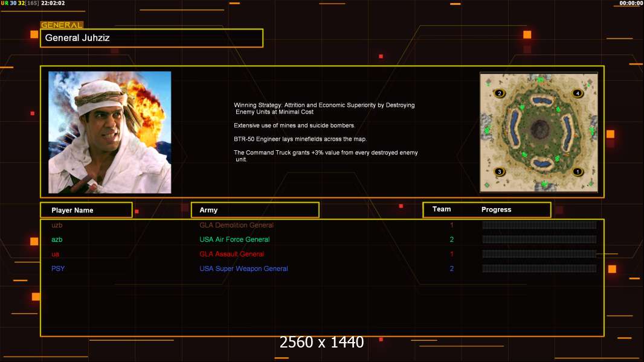Click uzb's loading progress bar
This screenshot has height=362, width=644.
click(x=539, y=225)
